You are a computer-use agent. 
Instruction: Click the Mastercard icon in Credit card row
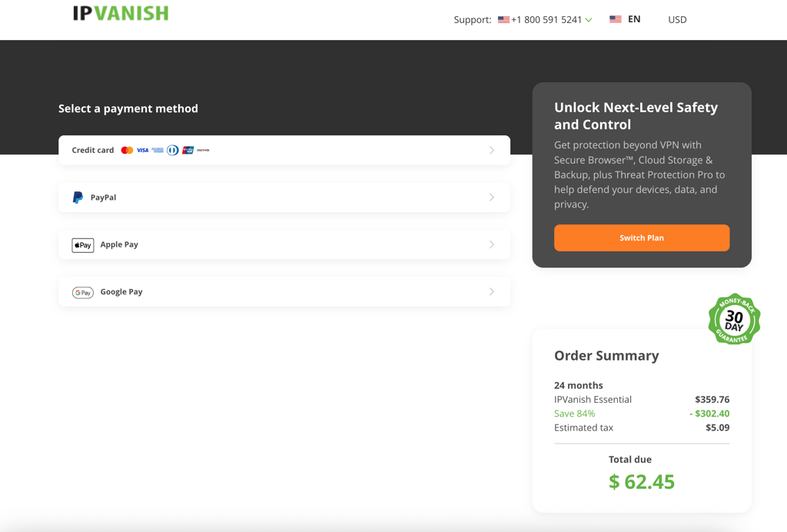[x=127, y=150]
